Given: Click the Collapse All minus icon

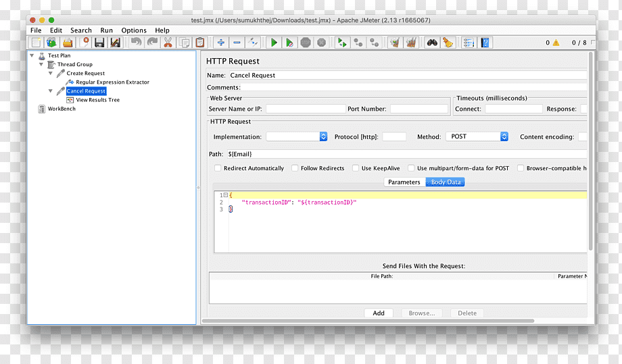Looking at the screenshot, I should coord(237,43).
